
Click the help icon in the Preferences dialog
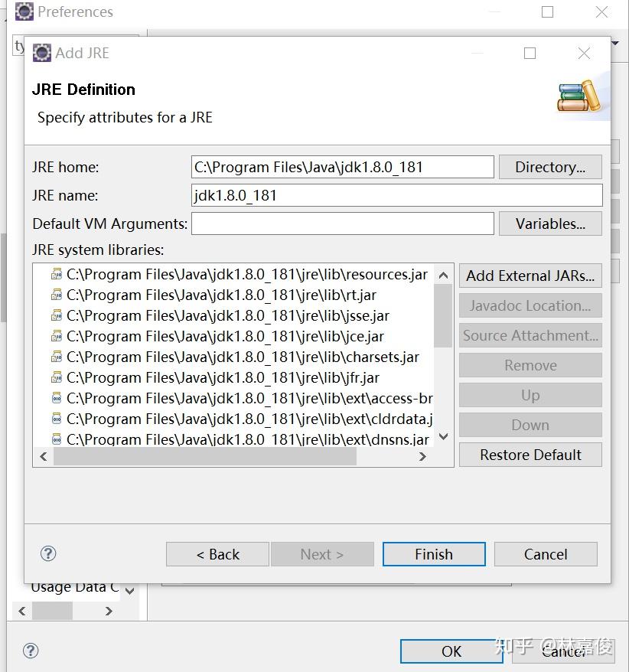pyautogui.click(x=31, y=650)
